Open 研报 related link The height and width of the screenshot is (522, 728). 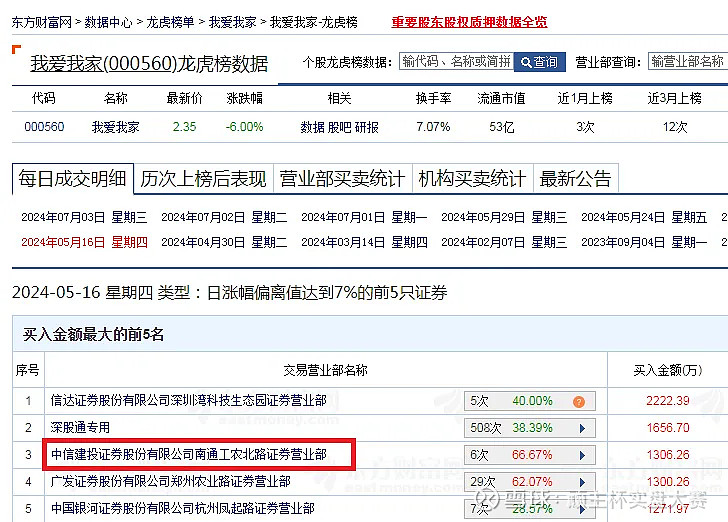(367, 127)
